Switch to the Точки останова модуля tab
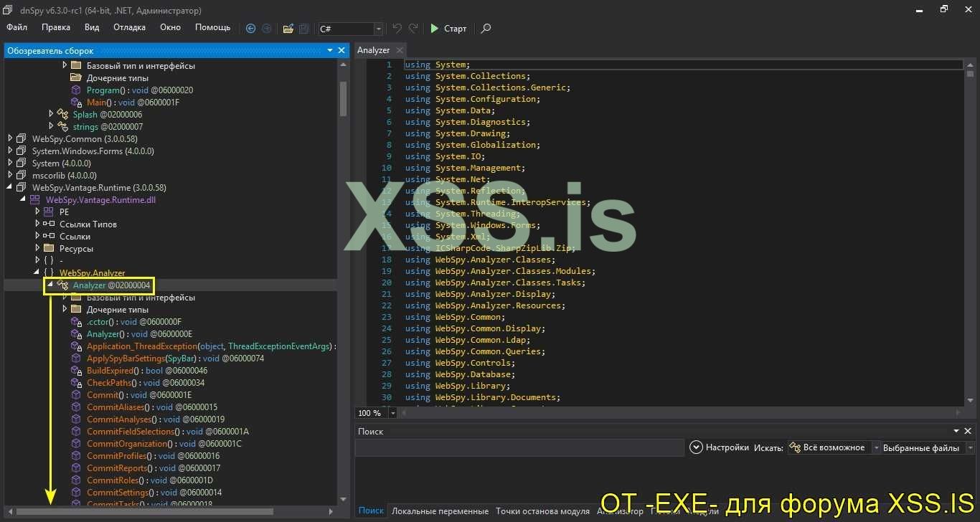This screenshot has height=522, width=980. pos(542,511)
